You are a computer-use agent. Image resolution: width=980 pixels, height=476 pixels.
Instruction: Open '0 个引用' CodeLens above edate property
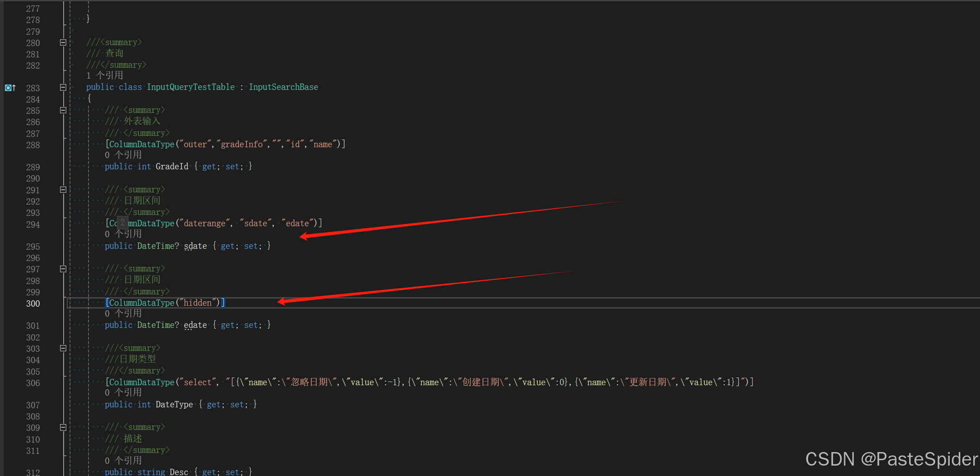[123, 313]
